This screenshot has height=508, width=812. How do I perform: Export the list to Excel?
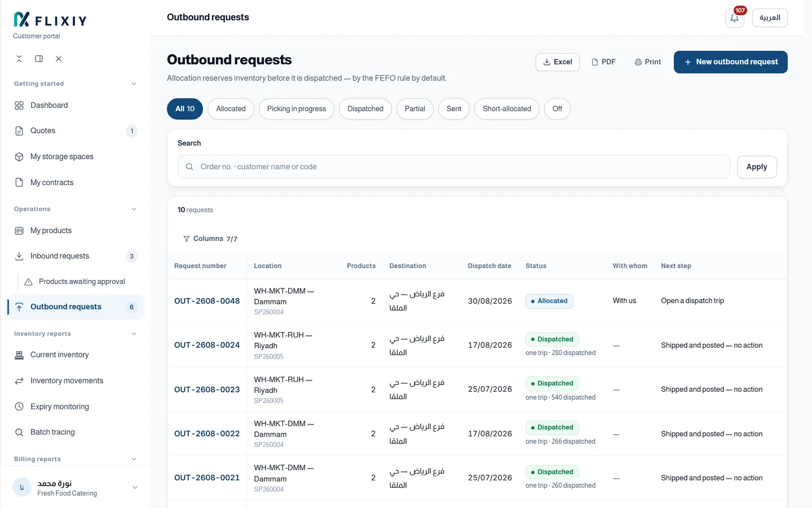558,62
